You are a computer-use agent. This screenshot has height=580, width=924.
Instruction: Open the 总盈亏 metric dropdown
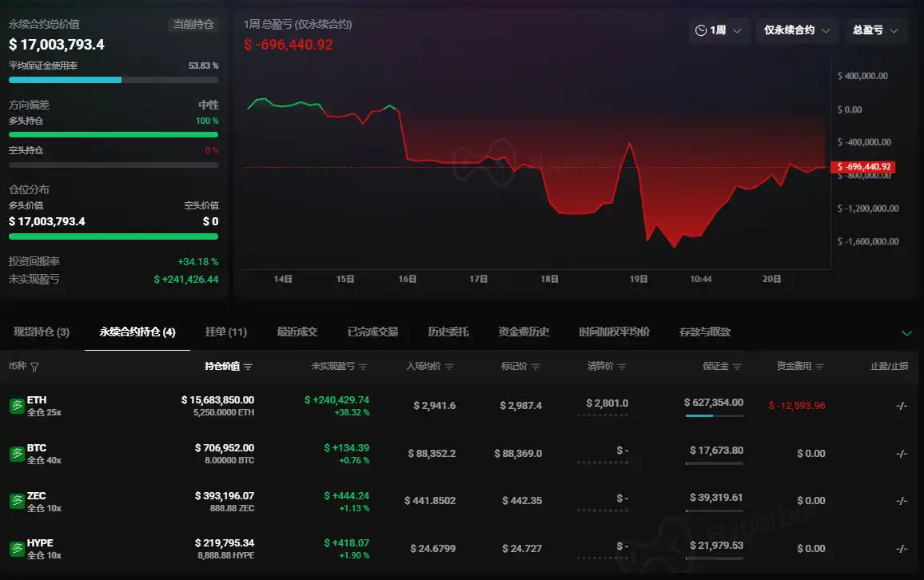pos(875,30)
